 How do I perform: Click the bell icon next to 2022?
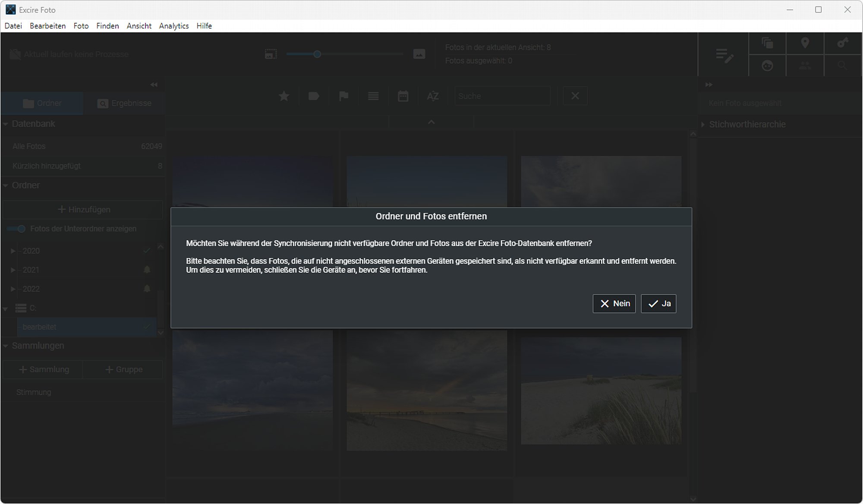pyautogui.click(x=147, y=289)
